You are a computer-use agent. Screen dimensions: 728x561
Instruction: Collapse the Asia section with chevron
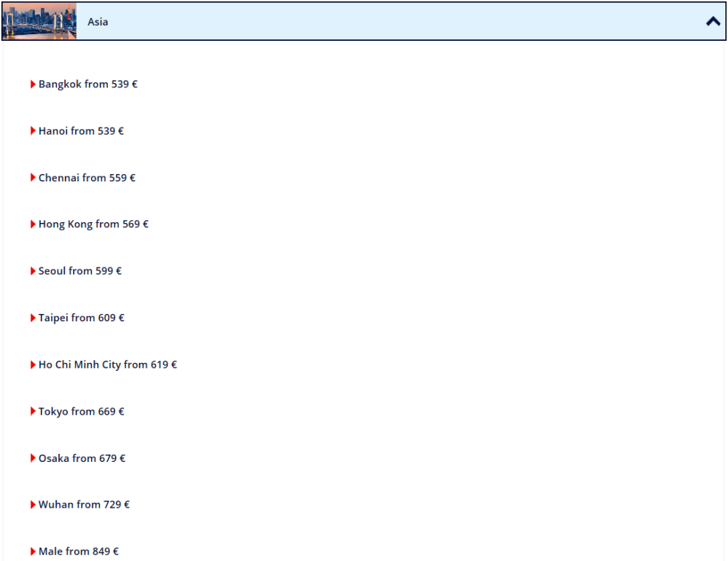click(713, 22)
